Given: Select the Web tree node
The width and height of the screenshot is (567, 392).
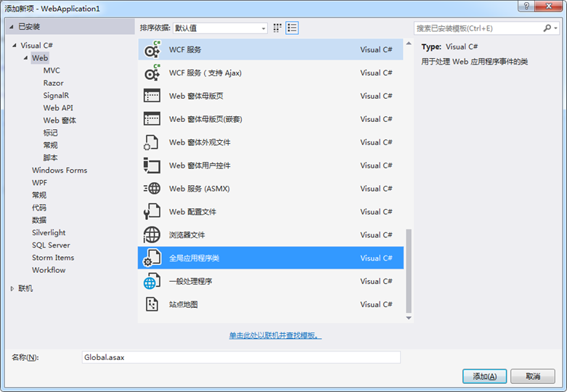Looking at the screenshot, I should [x=40, y=58].
